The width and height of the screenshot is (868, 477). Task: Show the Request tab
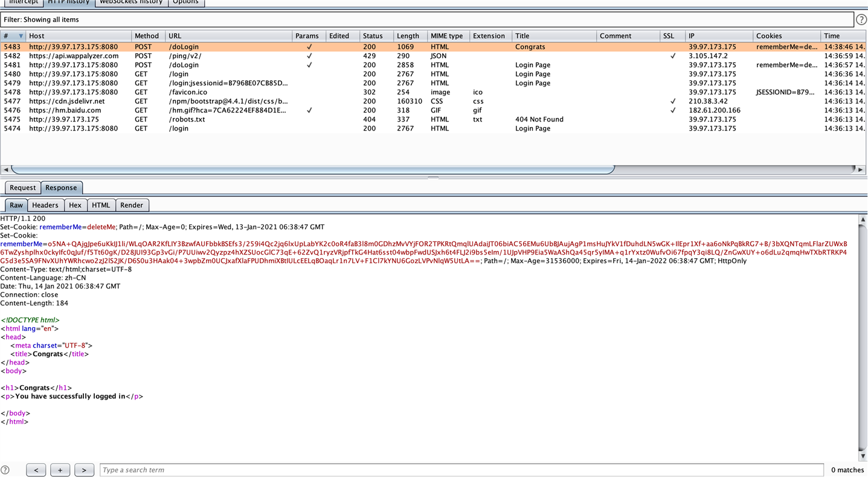23,187
